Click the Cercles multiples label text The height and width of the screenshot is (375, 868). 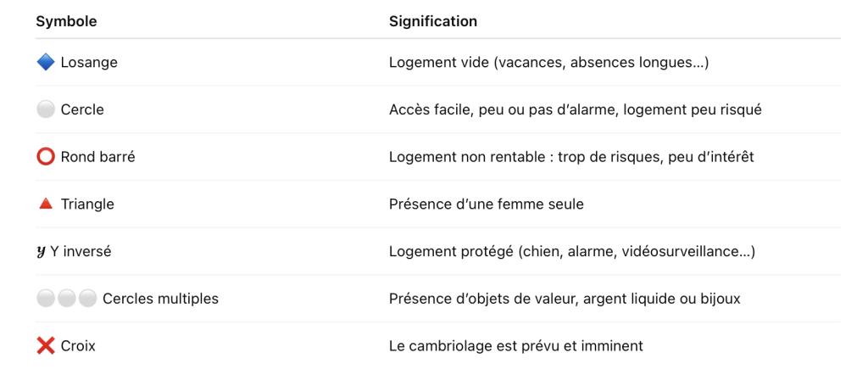point(160,299)
